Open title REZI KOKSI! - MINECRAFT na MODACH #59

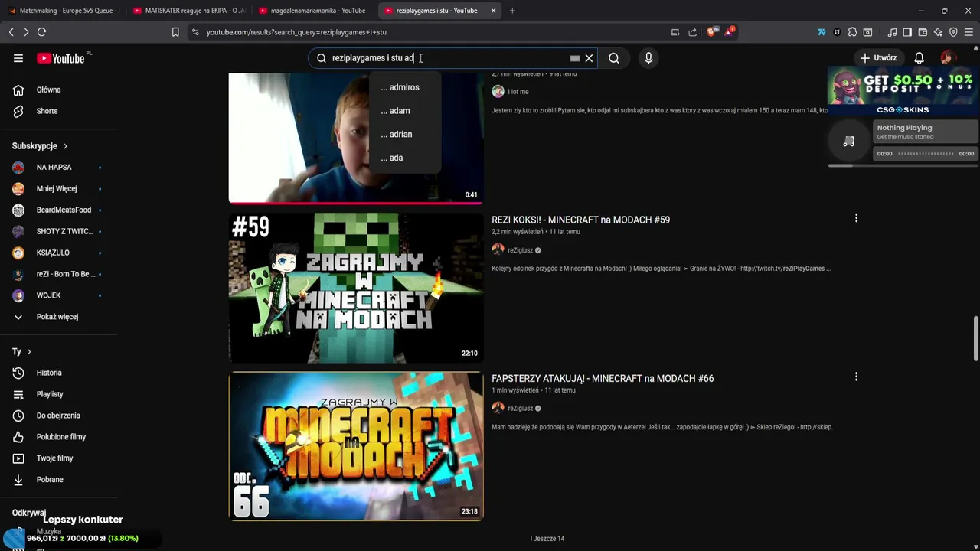[580, 220]
